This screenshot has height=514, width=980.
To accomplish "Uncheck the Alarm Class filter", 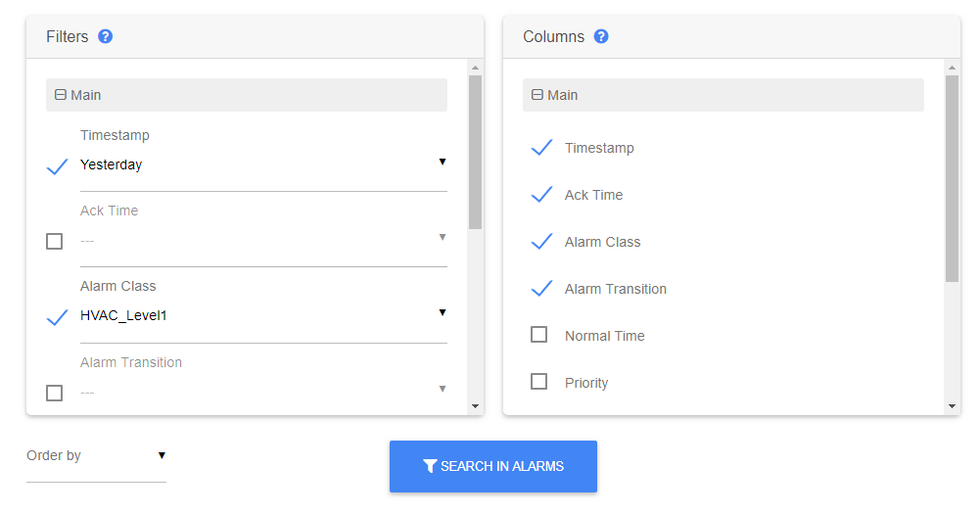I will (57, 317).
